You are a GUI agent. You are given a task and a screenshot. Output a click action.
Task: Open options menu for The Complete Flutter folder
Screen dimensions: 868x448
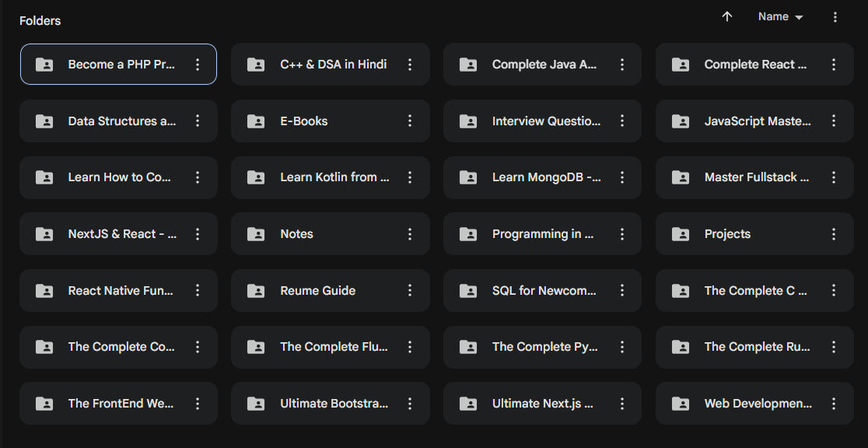410,347
